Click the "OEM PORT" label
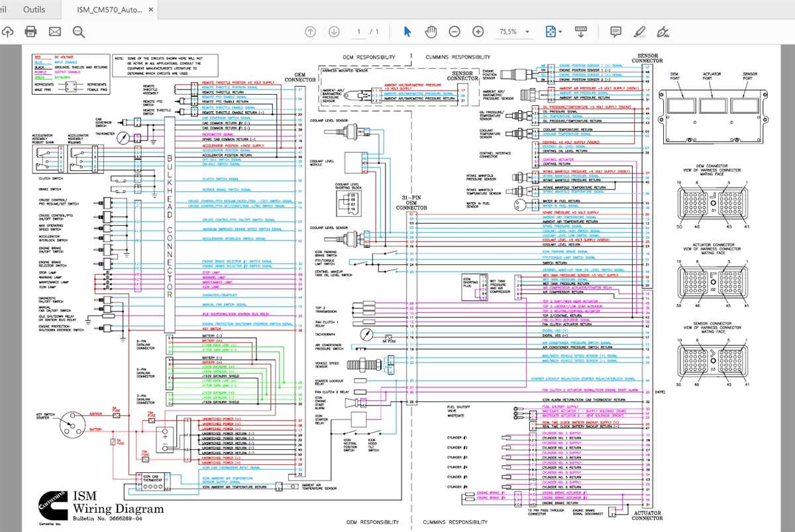Image resolution: width=795 pixels, height=532 pixels. click(675, 77)
